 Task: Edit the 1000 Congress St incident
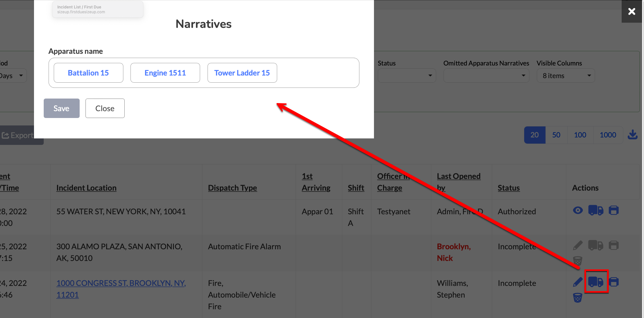[x=578, y=282]
